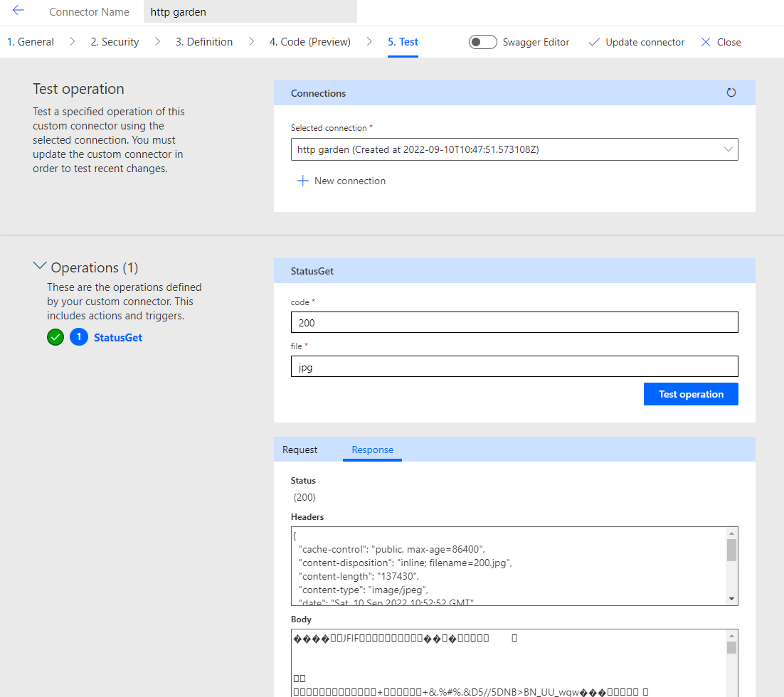
Task: Click the Status value (200)
Action: click(x=304, y=497)
